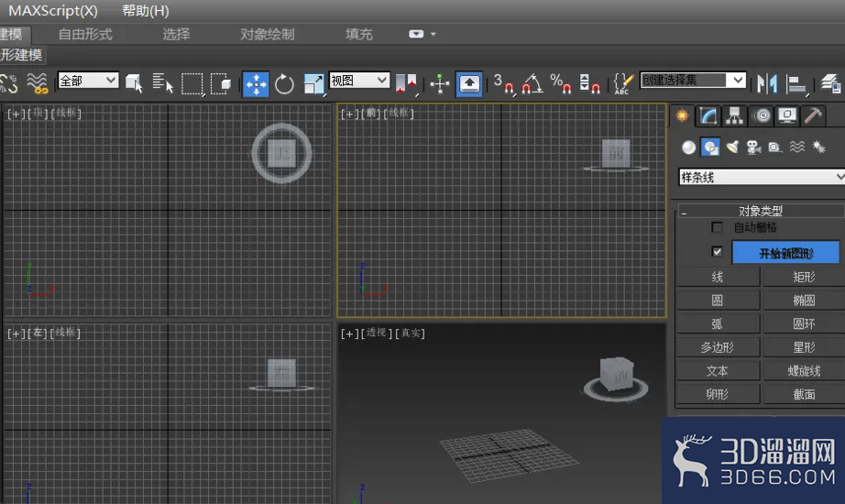Activate the Select and Rotate tool
Image resolution: width=845 pixels, height=504 pixels.
click(x=284, y=84)
